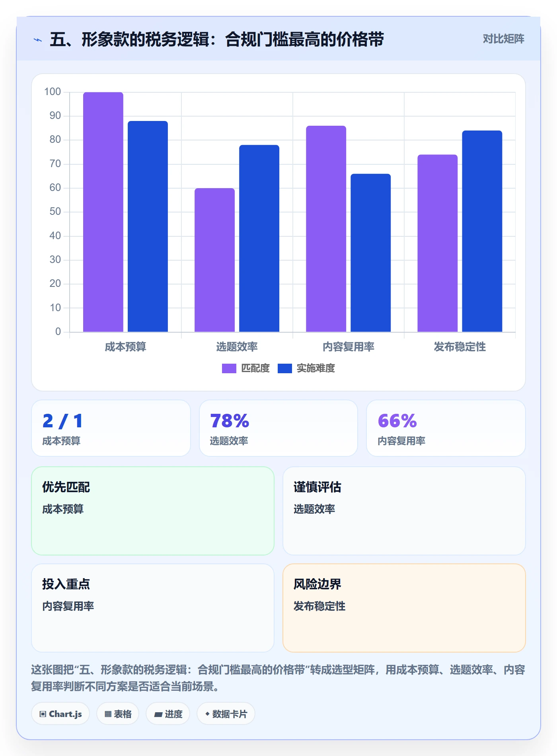The image size is (557, 756).
Task: Click the 选题效率 x-axis label
Action: [237, 347]
